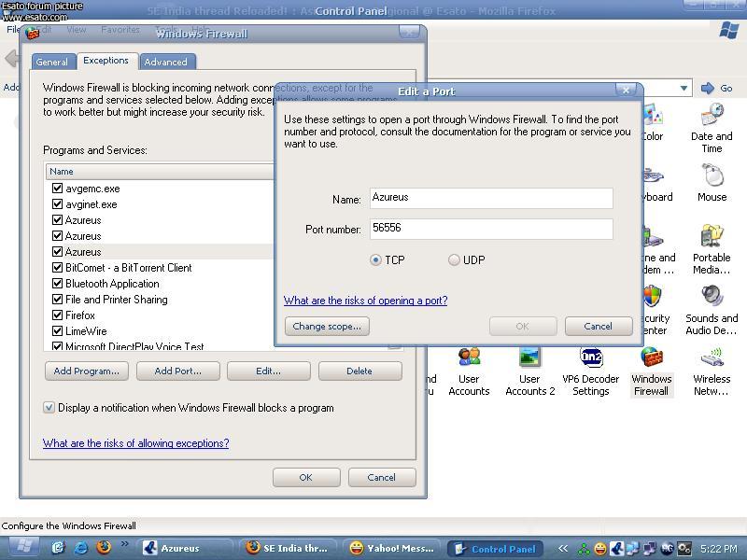Expand the address bar dropdown arrow
The width and height of the screenshot is (747, 560).
[684, 89]
